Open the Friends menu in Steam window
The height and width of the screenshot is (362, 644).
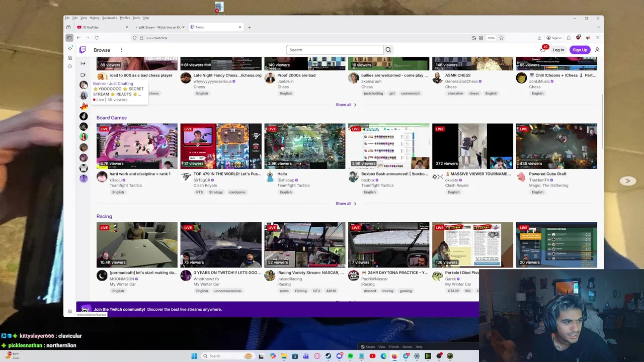tap(393, 346)
